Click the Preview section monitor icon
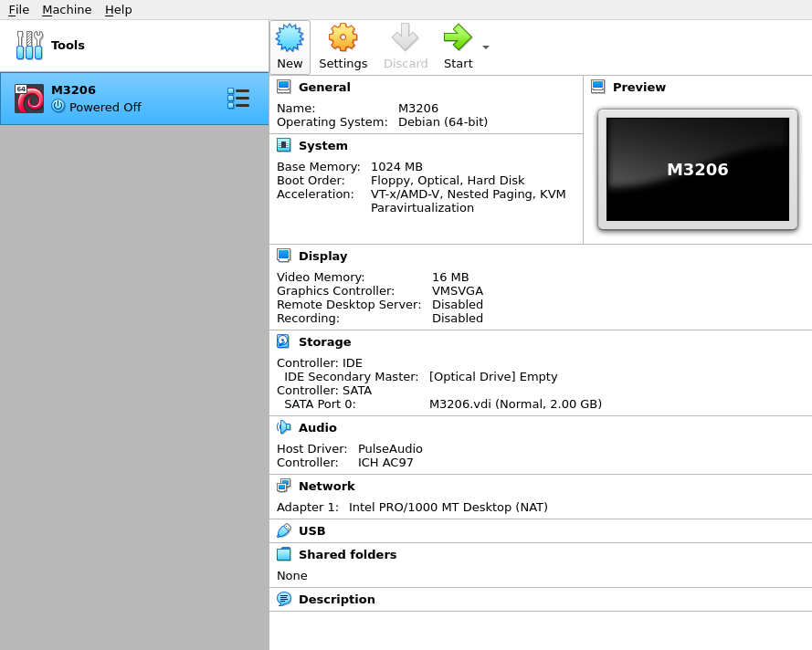Screen dimensions: 812x650 click(598, 87)
